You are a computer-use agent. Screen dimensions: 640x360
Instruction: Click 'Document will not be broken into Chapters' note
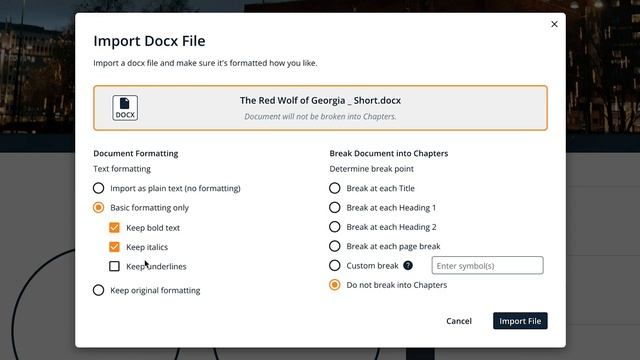320,116
